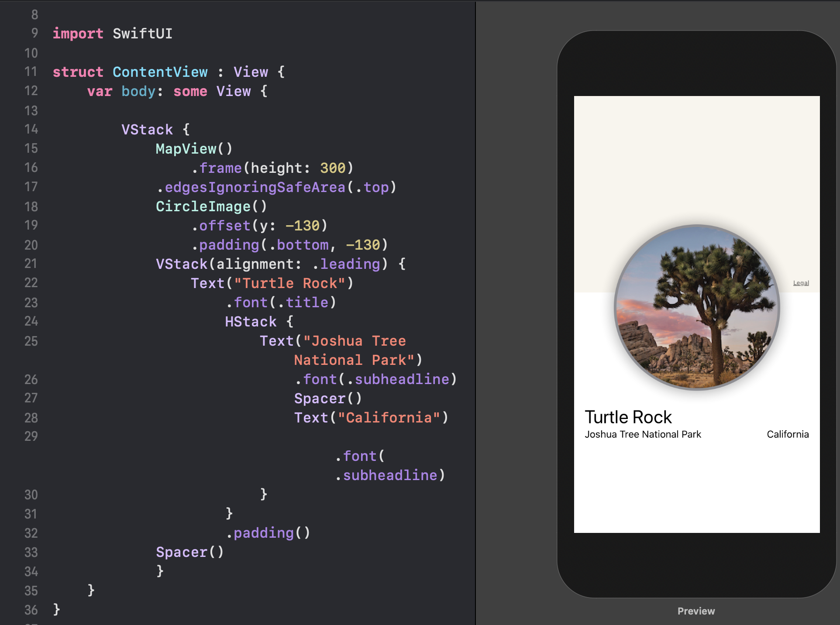
Task: Click the ContentView struct name in code
Action: click(x=160, y=72)
